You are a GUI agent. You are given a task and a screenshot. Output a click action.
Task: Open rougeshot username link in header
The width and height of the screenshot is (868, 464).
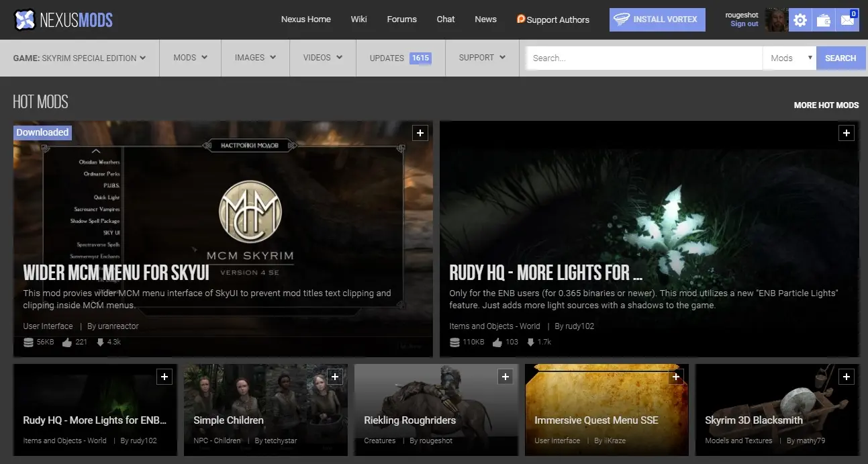click(742, 15)
